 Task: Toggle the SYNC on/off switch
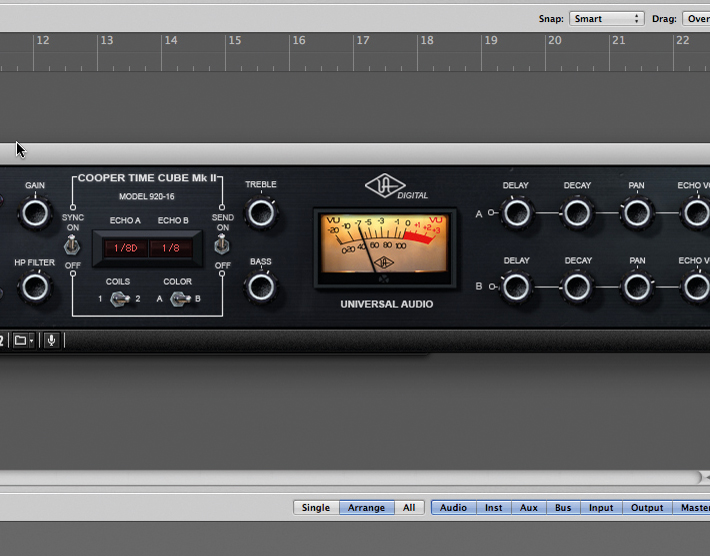pyautogui.click(x=72, y=245)
